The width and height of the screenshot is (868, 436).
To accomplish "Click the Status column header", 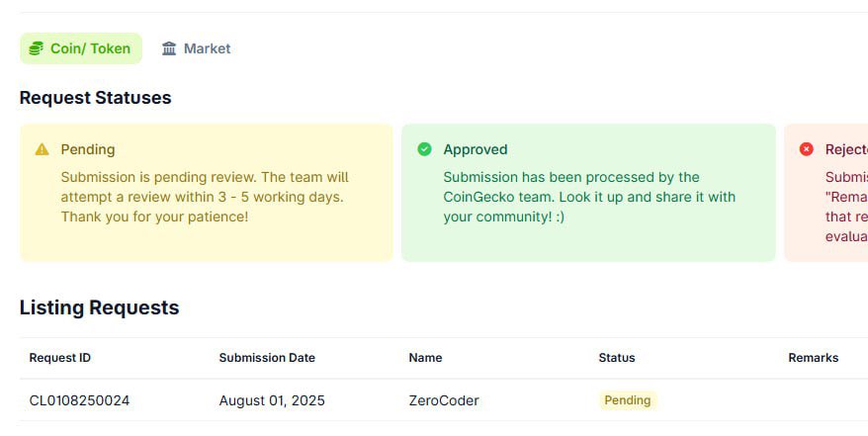I will 617,358.
